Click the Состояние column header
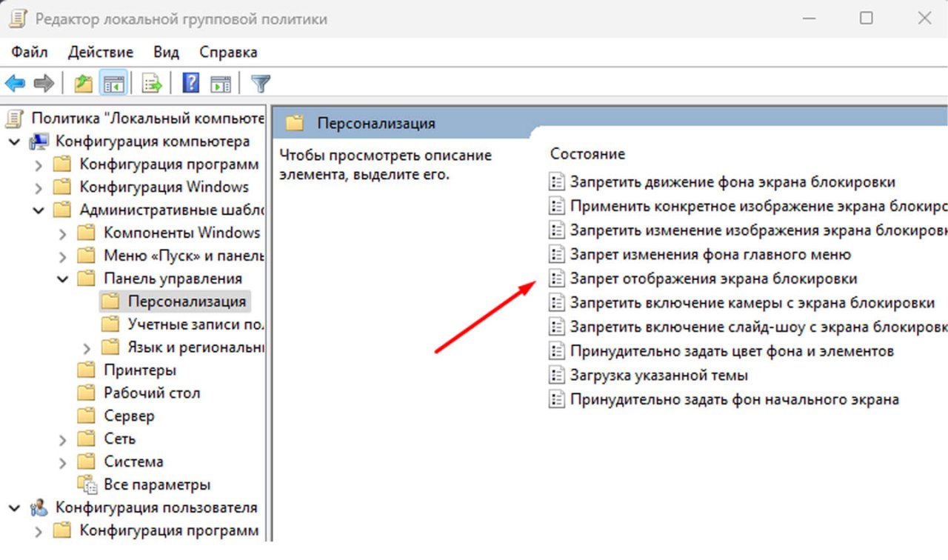 point(587,154)
